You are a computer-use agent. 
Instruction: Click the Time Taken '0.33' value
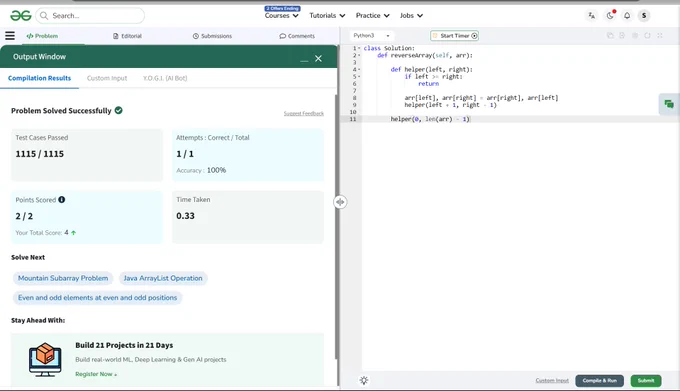point(185,216)
